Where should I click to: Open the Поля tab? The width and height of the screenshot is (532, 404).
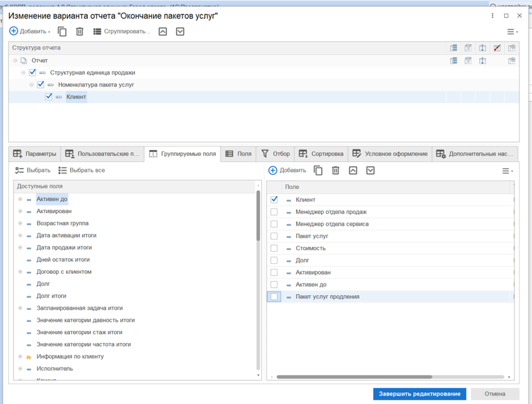239,154
